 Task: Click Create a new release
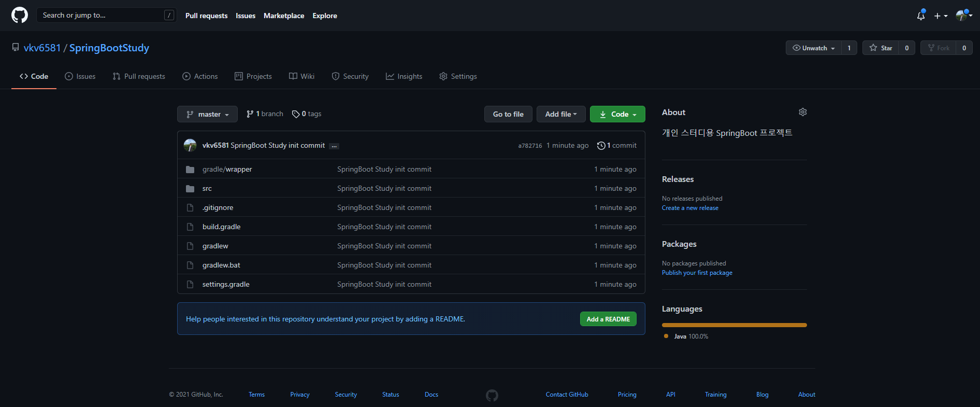[690, 208]
